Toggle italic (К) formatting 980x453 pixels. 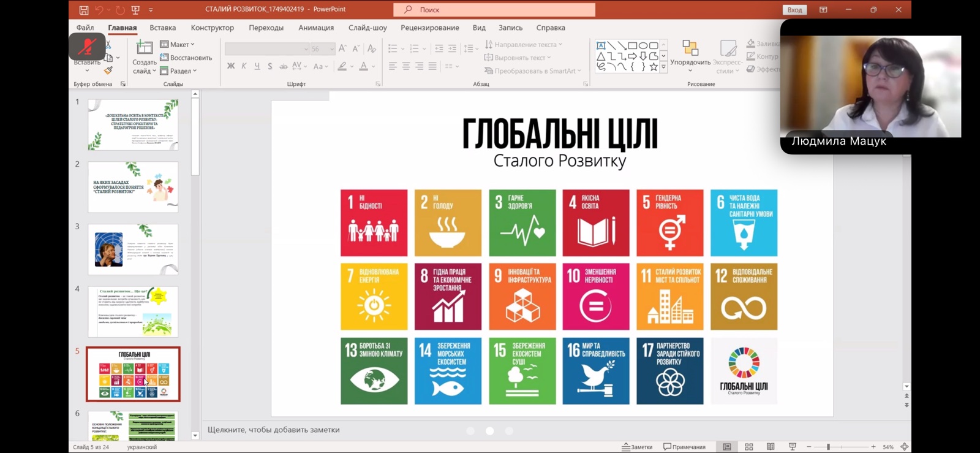point(244,66)
